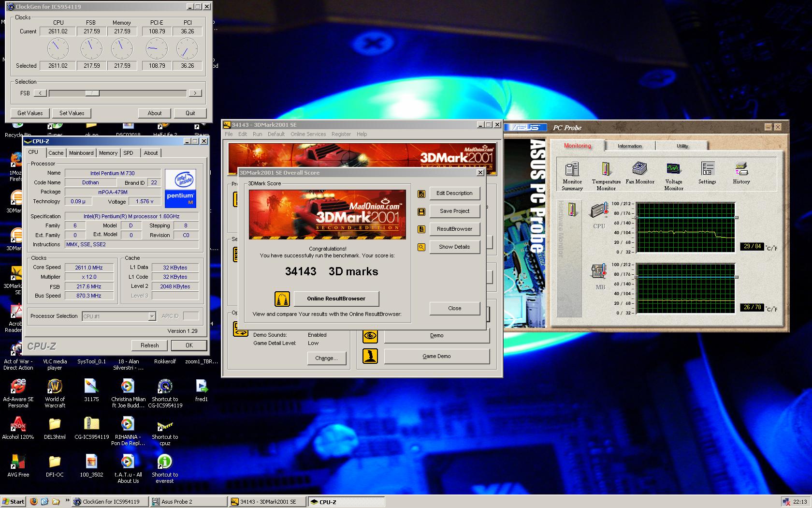Click the Game Demo joystick icon
Screen dimensions: 812x508
370,356
